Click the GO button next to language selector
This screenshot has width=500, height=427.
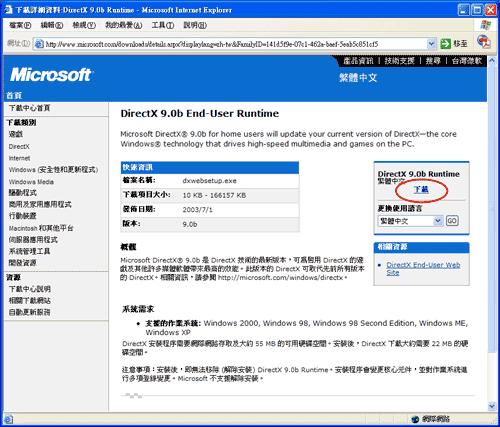452,221
